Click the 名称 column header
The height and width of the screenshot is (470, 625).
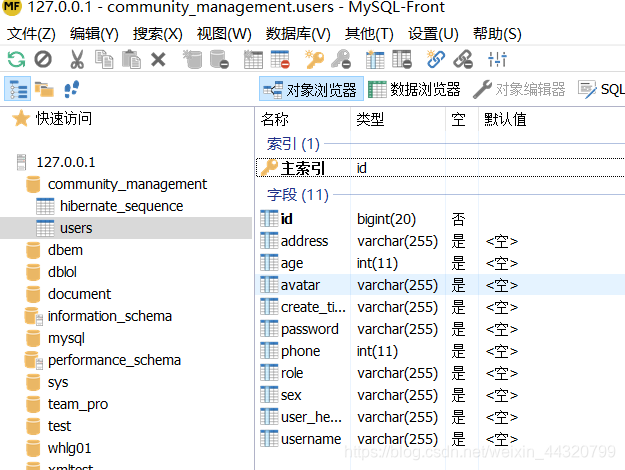pyautogui.click(x=303, y=119)
